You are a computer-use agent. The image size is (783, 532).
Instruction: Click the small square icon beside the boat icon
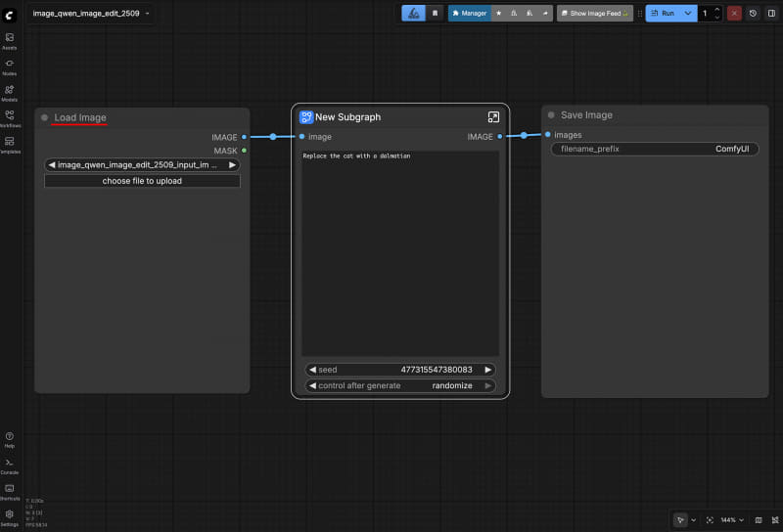pyautogui.click(x=435, y=14)
